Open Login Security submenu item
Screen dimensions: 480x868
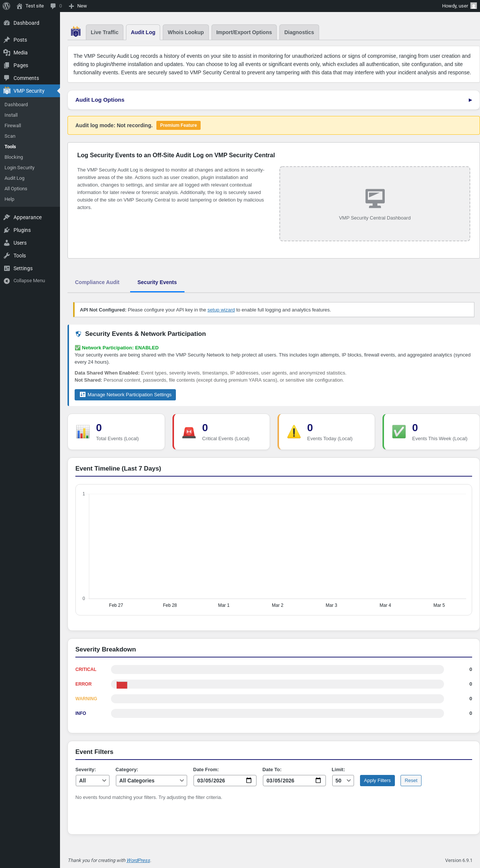pyautogui.click(x=19, y=168)
